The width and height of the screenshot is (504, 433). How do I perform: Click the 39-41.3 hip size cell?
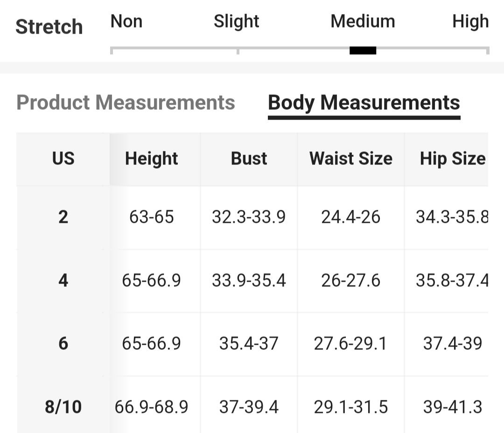click(x=453, y=407)
